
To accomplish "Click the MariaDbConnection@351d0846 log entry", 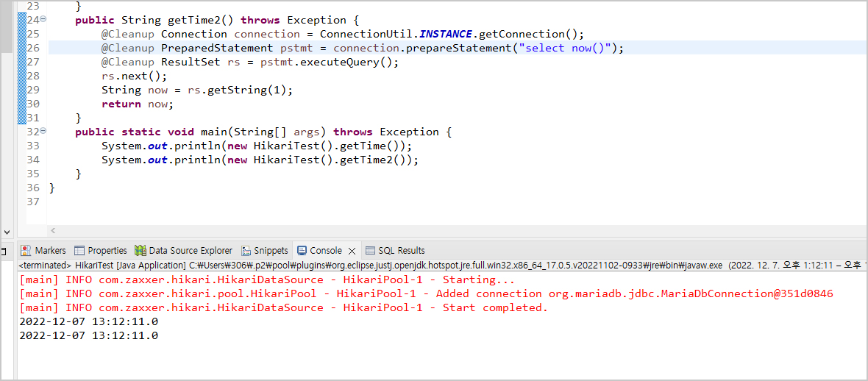I will [426, 293].
